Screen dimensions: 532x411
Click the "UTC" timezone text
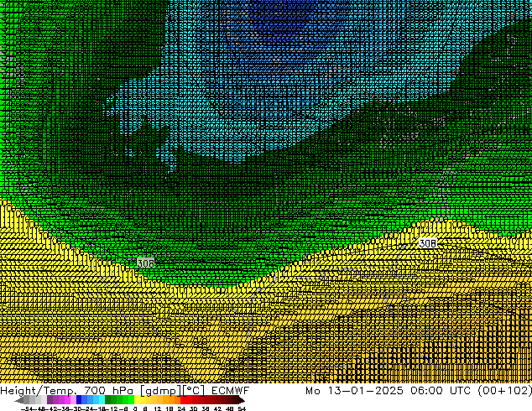(x=460, y=391)
